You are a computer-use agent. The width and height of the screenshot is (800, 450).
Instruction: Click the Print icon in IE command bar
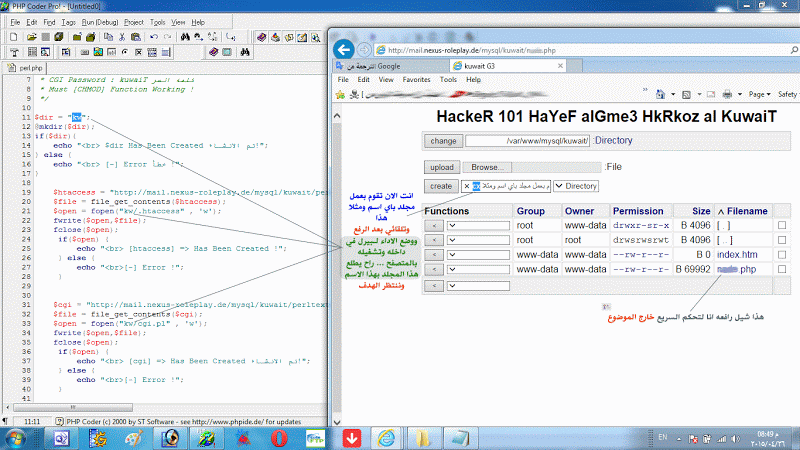(x=727, y=94)
